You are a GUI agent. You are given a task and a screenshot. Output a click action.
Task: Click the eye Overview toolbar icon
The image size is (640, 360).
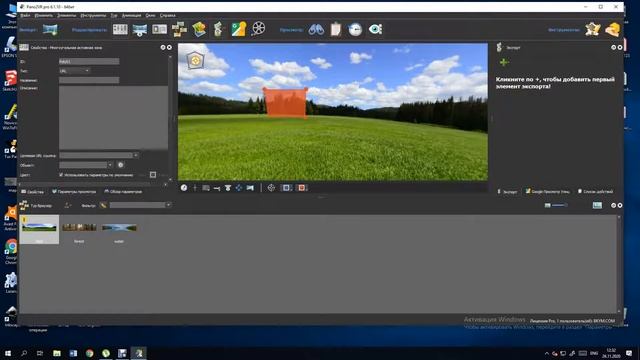pos(375,29)
